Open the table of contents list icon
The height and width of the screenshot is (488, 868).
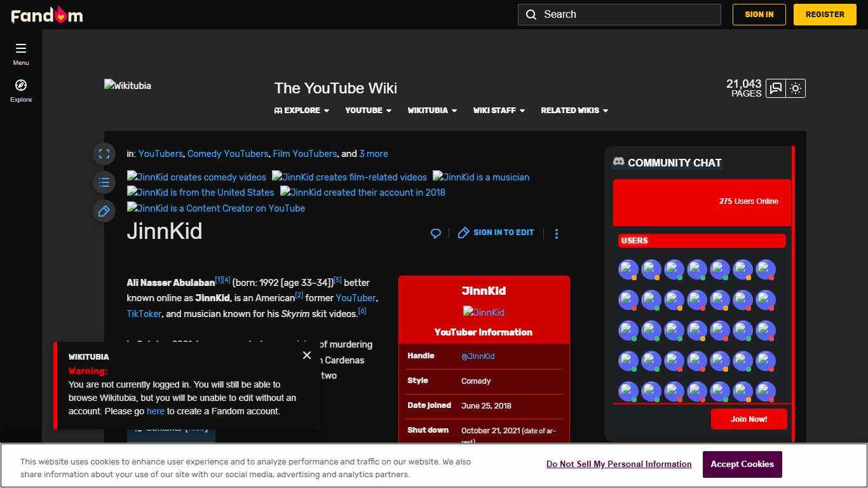pyautogui.click(x=104, y=183)
